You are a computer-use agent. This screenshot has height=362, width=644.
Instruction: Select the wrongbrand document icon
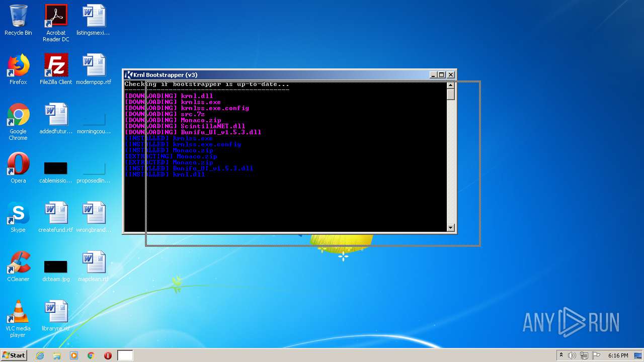click(x=94, y=217)
